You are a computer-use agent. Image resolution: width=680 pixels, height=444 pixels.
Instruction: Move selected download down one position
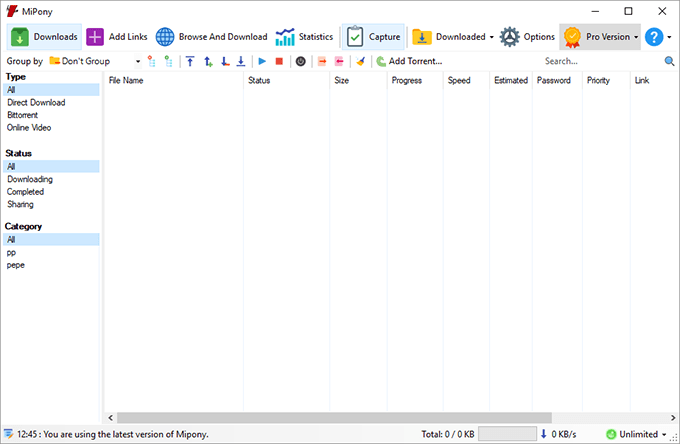225,61
